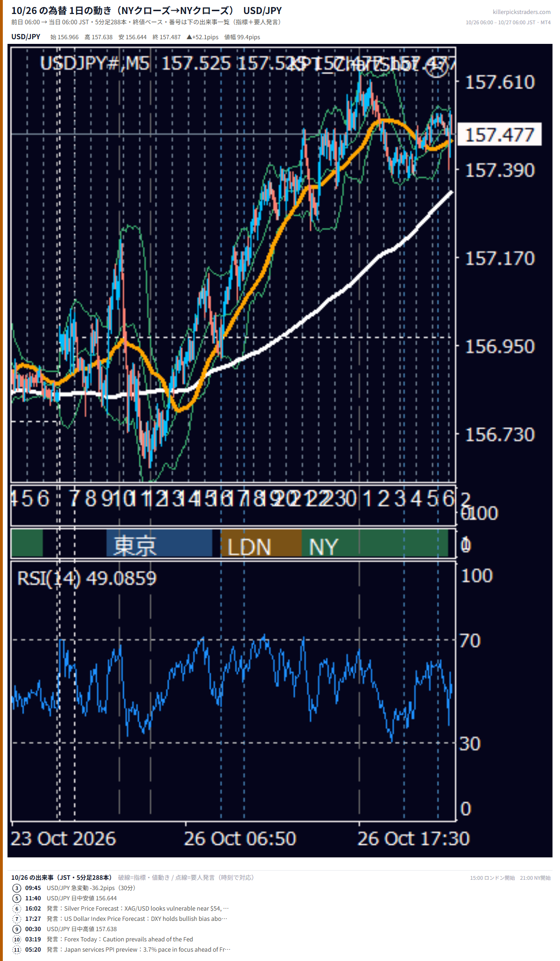Click the 15:00 ロンドン開始 legend text
This screenshot has height=961, width=560.
tap(492, 878)
